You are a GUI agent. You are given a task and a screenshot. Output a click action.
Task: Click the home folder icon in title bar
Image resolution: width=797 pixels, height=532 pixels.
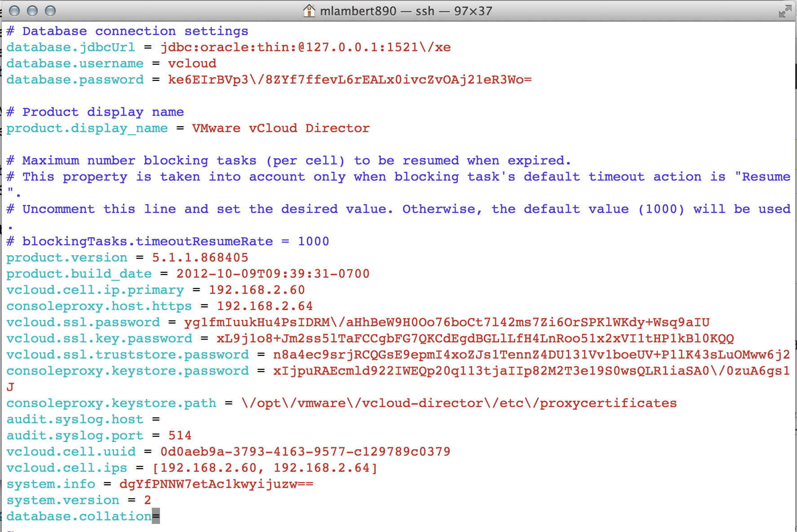pos(309,10)
